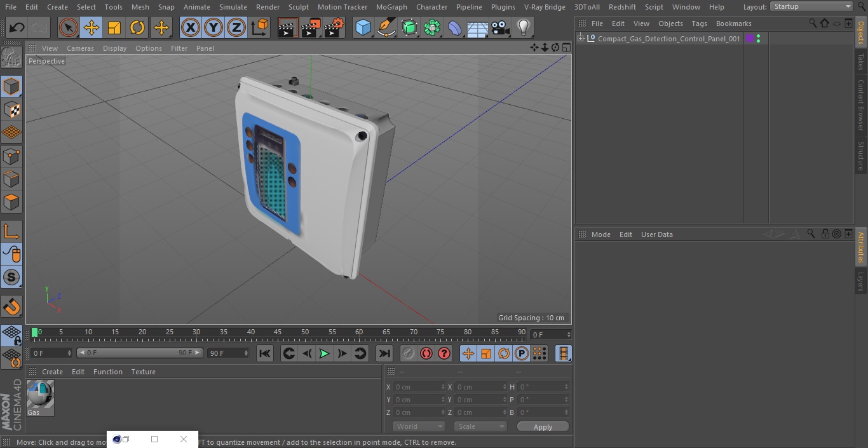Screen dimensions: 868x448
Task: Toggle the Viewport Solo S button
Action: (x=11, y=277)
